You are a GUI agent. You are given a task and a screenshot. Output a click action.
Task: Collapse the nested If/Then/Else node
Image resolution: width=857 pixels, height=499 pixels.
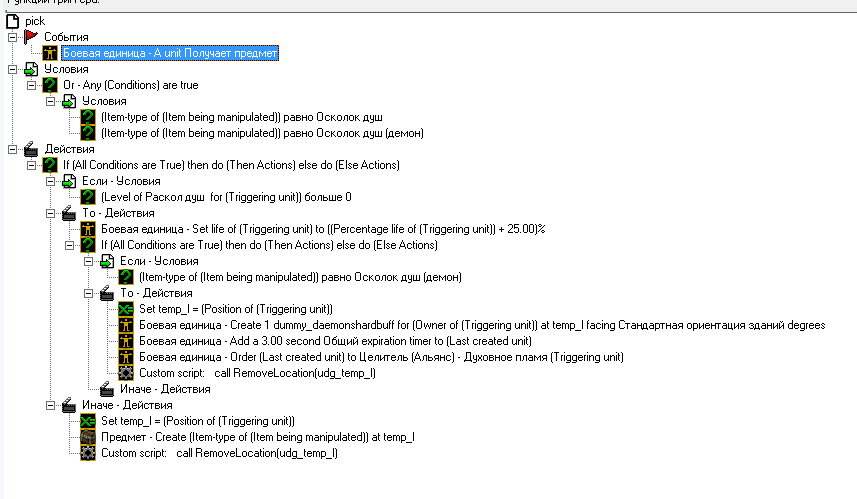(69, 245)
